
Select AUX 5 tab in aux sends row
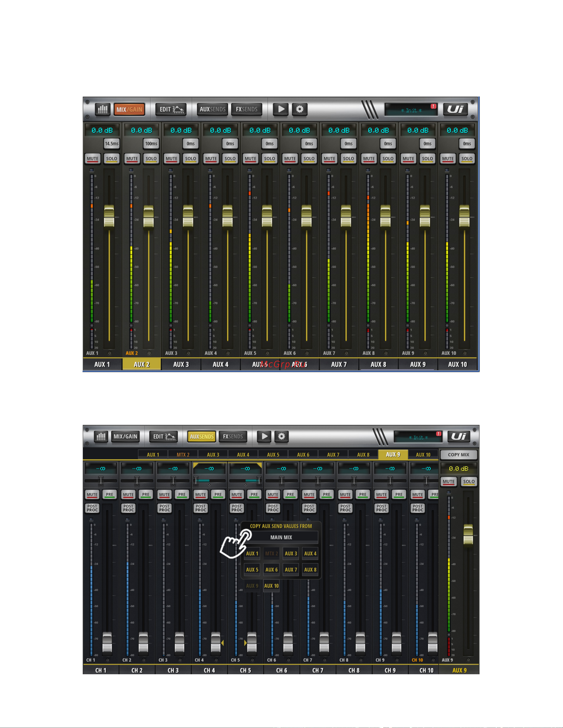273,455
